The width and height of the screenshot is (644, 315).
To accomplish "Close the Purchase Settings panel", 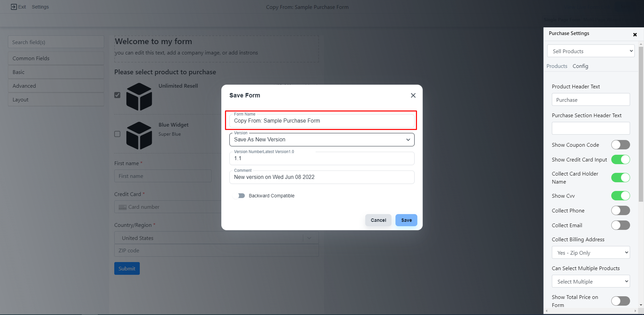I will pyautogui.click(x=635, y=35).
